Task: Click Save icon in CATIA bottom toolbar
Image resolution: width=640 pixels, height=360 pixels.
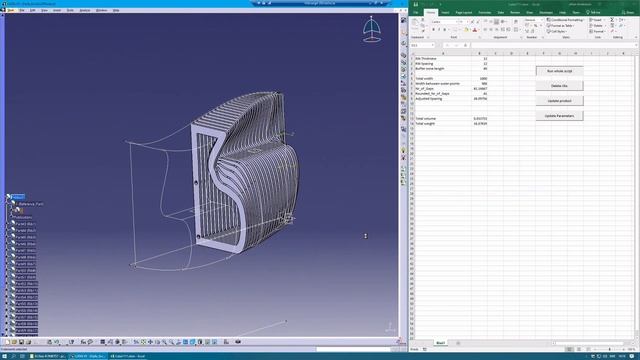Action: pos(21,342)
